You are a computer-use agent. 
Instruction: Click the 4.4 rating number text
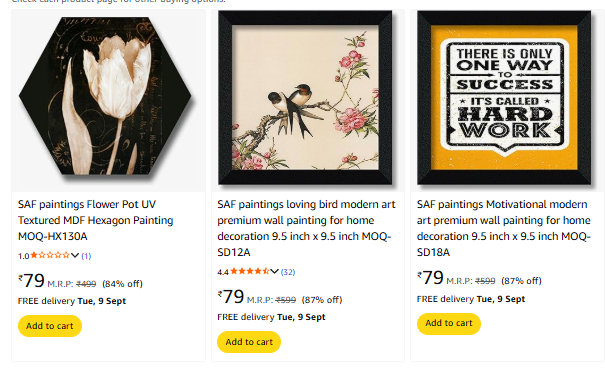(x=223, y=272)
